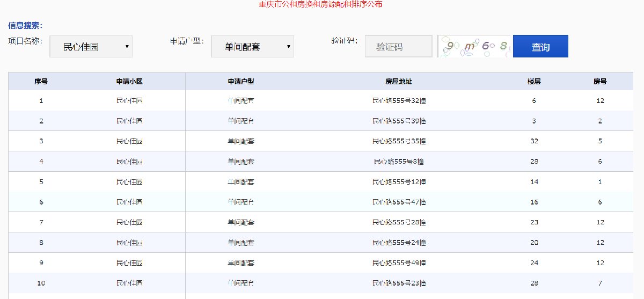The width and height of the screenshot is (644, 299).
Task: Click the row with address 民心路555号35幢
Action: (x=399, y=142)
